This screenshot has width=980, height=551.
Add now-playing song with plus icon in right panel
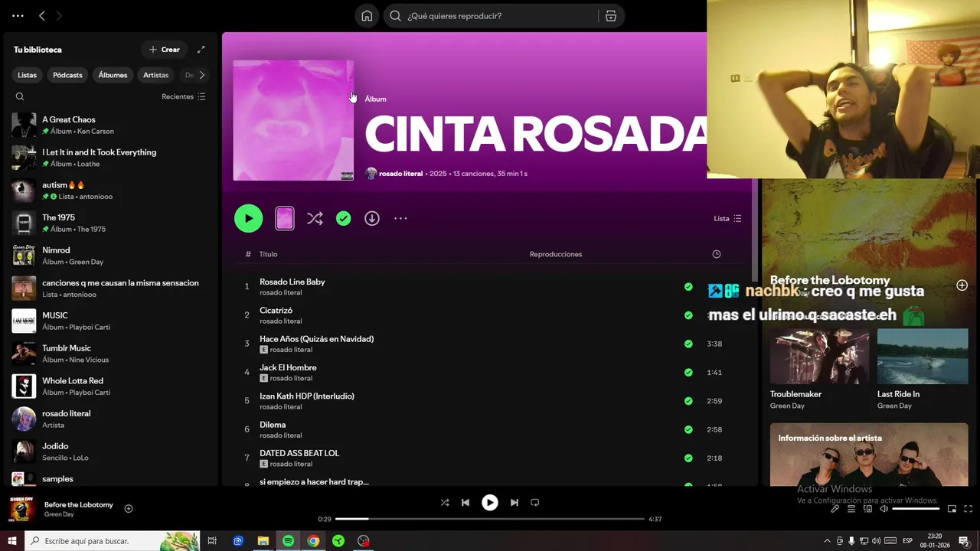(x=962, y=285)
